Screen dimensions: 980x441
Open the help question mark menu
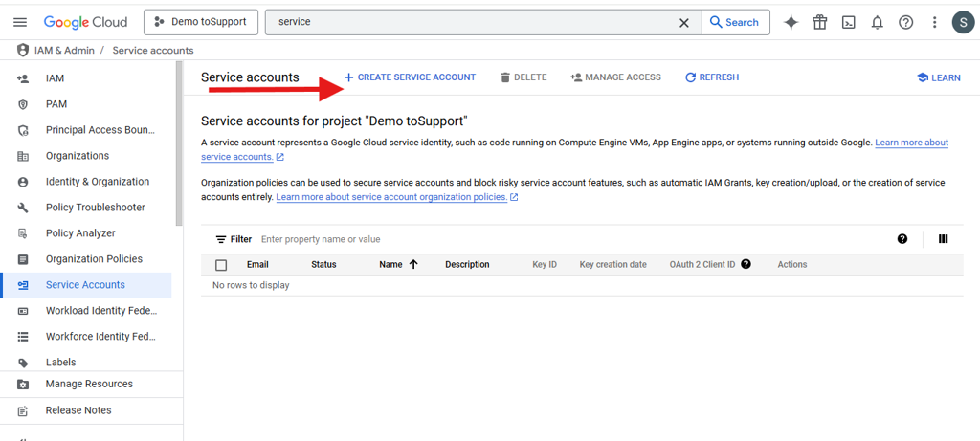905,22
